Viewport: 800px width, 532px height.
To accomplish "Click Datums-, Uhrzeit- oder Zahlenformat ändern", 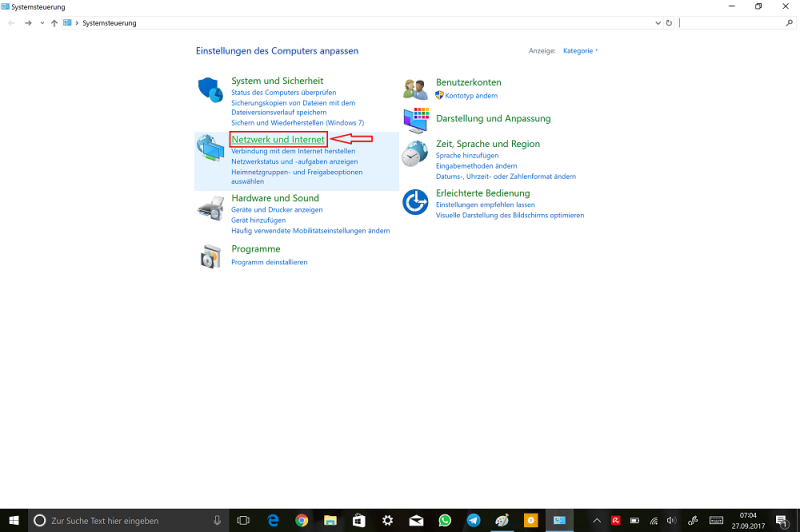I will [x=506, y=176].
